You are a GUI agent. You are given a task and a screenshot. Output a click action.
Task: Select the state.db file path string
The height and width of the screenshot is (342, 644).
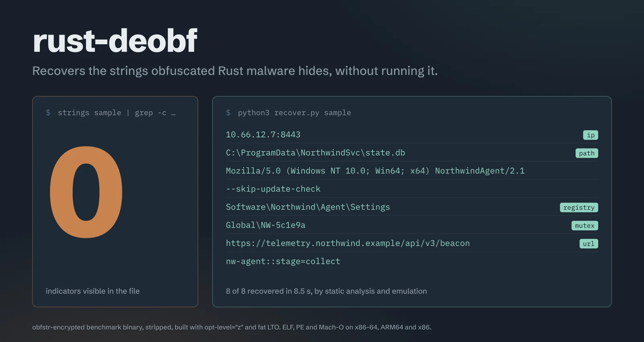[x=316, y=153]
